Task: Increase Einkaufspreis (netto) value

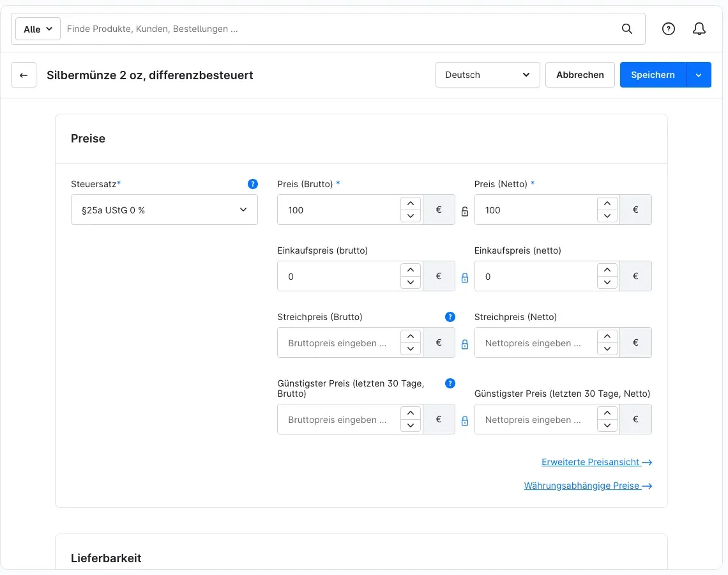Action: (x=607, y=270)
